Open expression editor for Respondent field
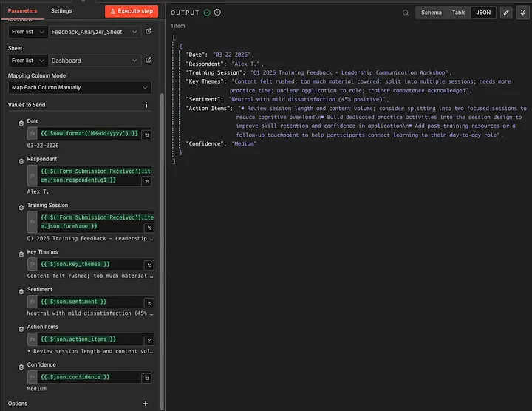 (x=147, y=182)
